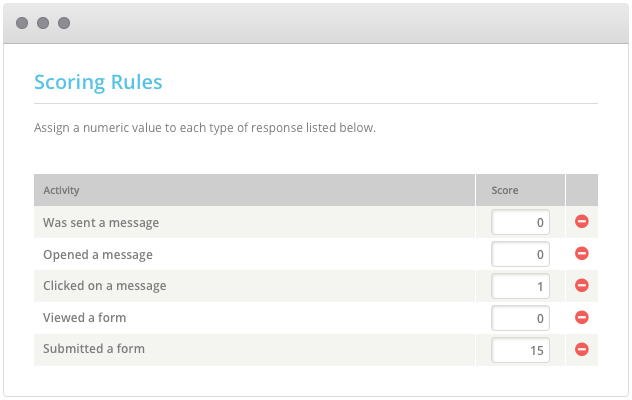Screen dimensions: 632x400
Task: Click the second window control dot
Action: (43, 23)
